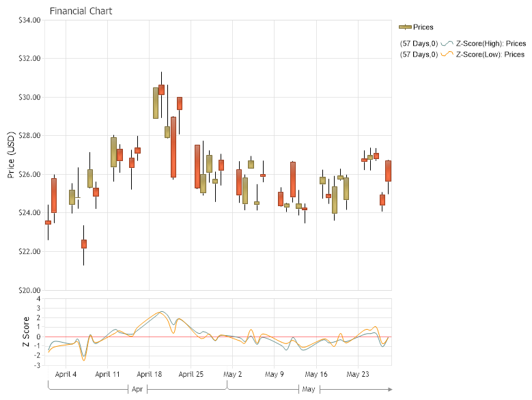Viewport: 532px width, 400px height.
Task: Expand the Apr month group label
Action: click(x=137, y=389)
